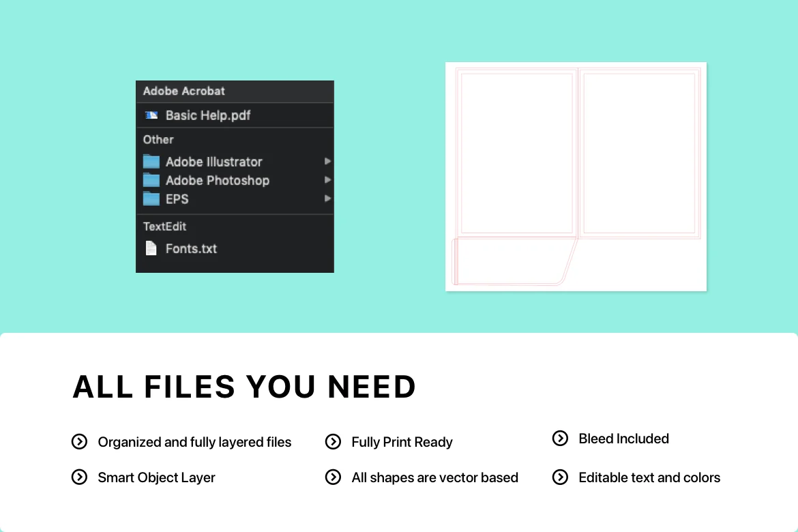
Task: Click the arrow icon beside Editable text and colors
Action: pyautogui.click(x=560, y=477)
